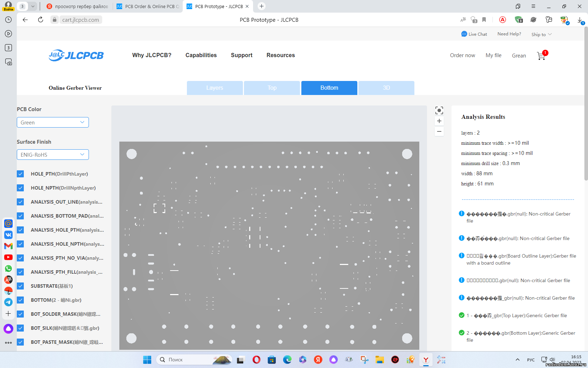Toggle the BOT_SILK layer checkbox
Viewport: 588px width, 368px height.
tap(20, 328)
